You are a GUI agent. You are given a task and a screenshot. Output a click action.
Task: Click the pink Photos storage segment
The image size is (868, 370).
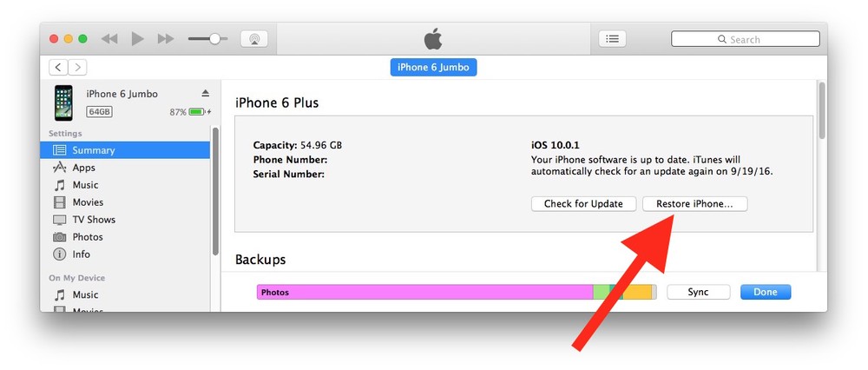424,293
